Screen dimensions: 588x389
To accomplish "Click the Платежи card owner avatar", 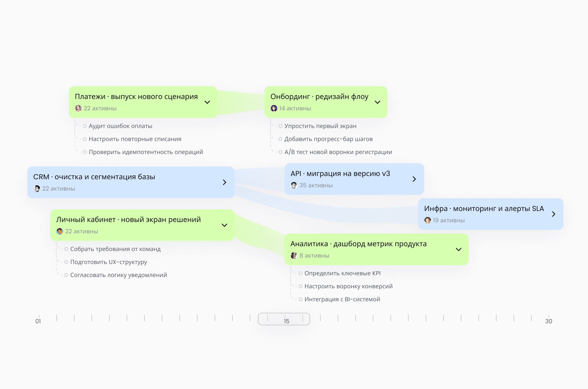I will coord(78,108).
